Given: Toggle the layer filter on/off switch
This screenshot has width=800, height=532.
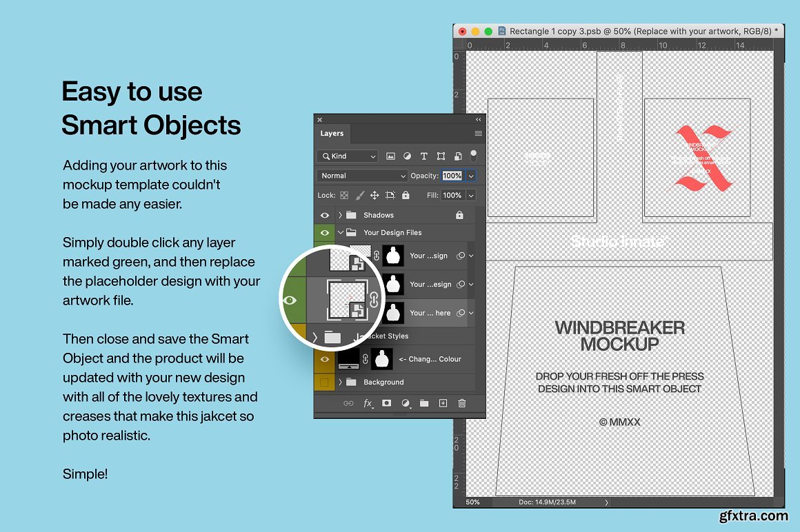Looking at the screenshot, I should coord(473,155).
